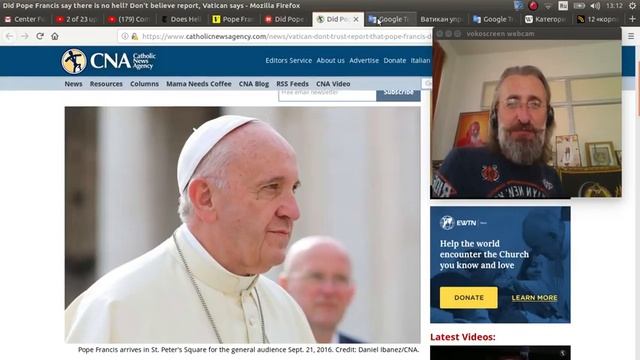
Task: Click the CNA Catholic News Agency logo
Action: (108, 61)
